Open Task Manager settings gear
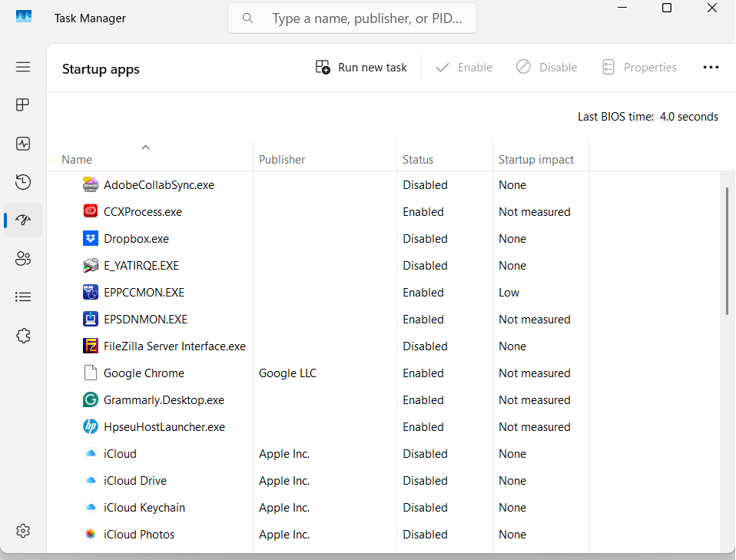736x560 pixels. pyautogui.click(x=23, y=531)
